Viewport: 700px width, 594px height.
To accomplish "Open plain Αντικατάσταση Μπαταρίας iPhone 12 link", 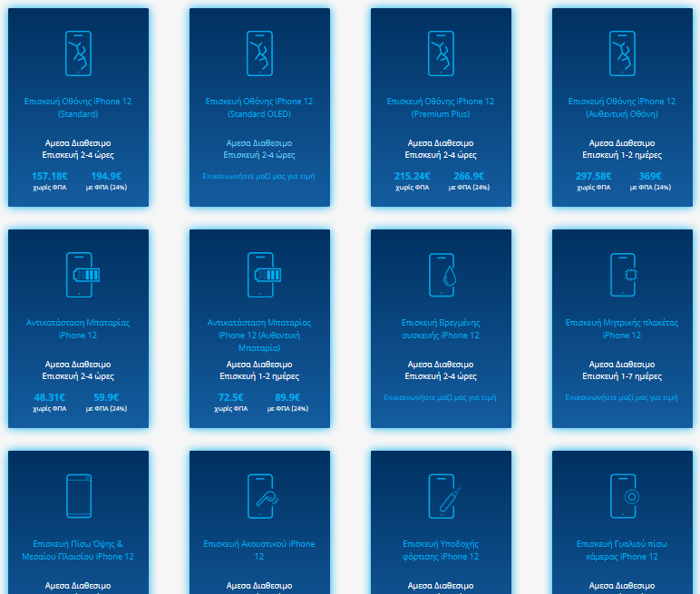I will pos(78,328).
